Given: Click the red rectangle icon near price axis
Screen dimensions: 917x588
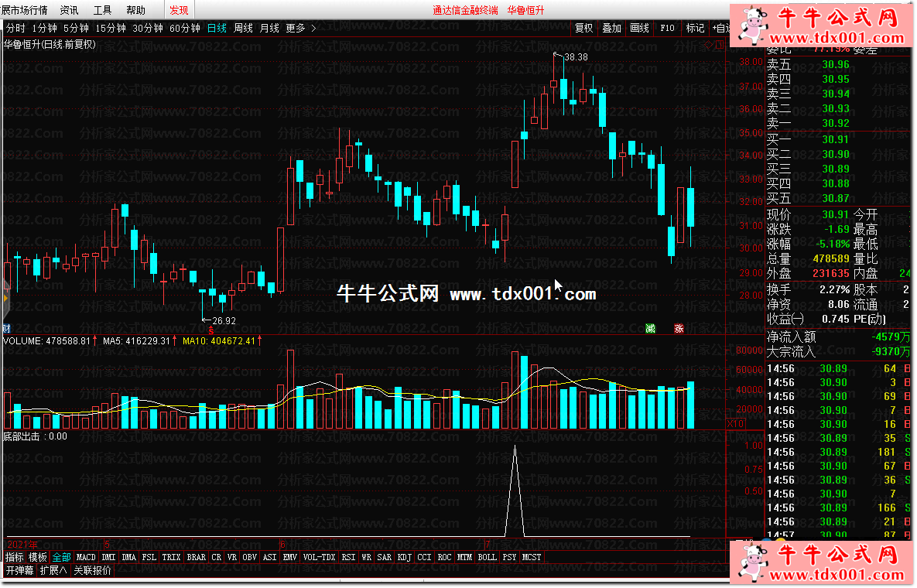Looking at the screenshot, I should [x=720, y=45].
